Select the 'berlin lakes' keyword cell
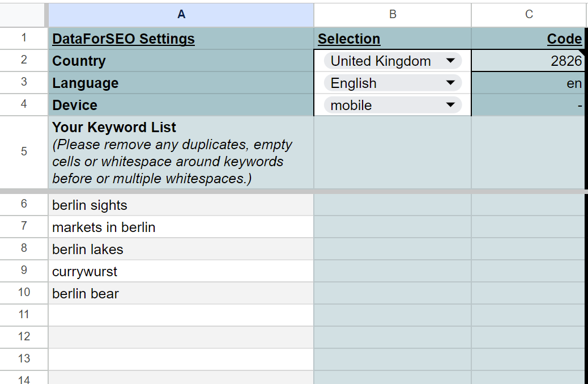Image resolution: width=588 pixels, height=384 pixels. click(181, 249)
